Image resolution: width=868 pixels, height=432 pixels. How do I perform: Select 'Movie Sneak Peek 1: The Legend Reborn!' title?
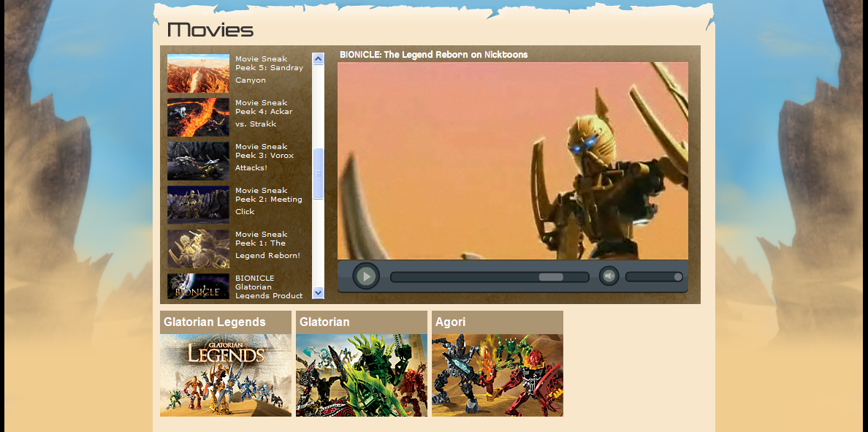[x=267, y=244]
